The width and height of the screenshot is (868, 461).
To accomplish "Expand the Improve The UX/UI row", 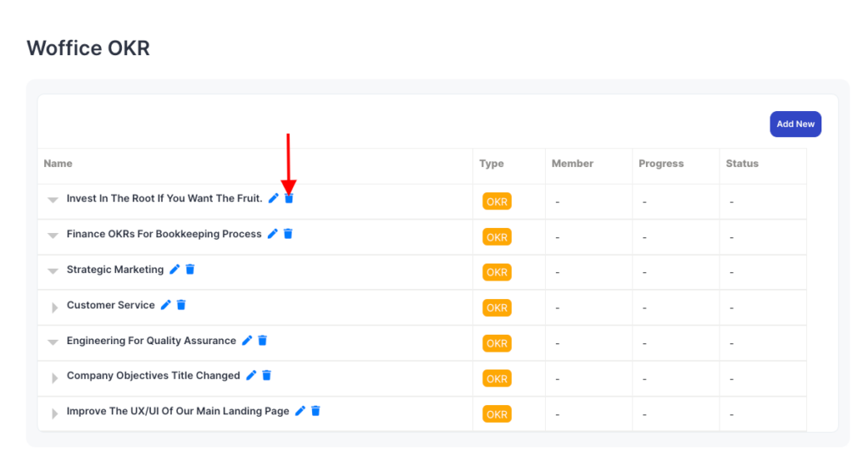I will click(54, 413).
